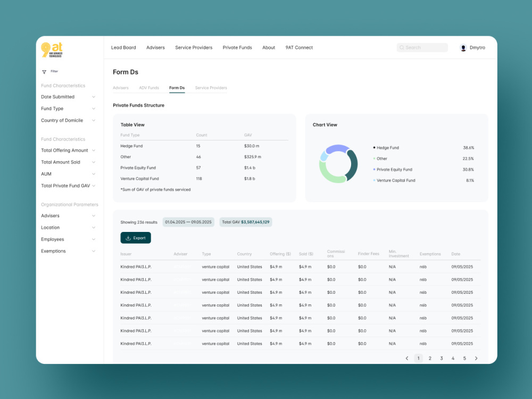The image size is (532, 399).
Task: Sort by Offering ($) column header
Action: click(x=280, y=254)
